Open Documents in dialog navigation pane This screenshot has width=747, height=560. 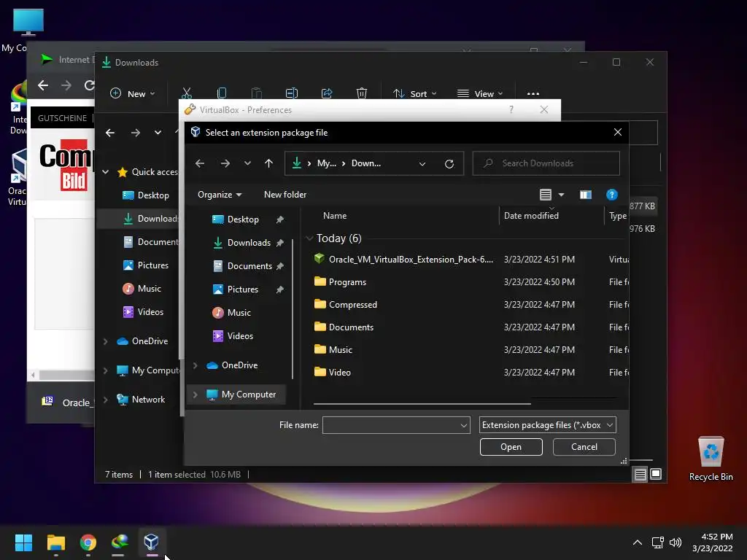click(249, 265)
